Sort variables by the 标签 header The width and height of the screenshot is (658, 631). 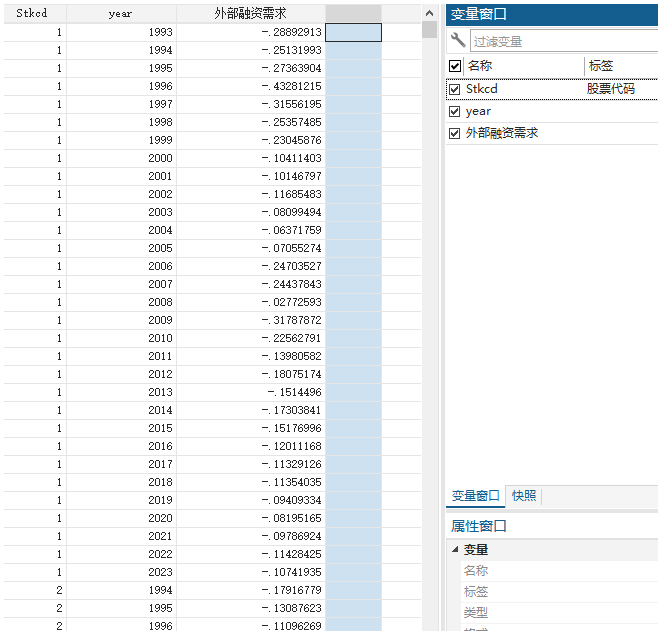(601, 66)
